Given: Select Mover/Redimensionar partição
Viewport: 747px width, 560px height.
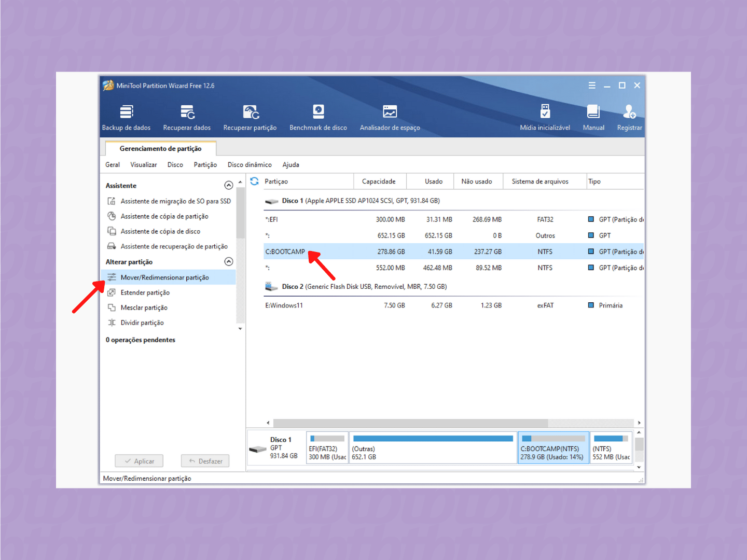Looking at the screenshot, I should (x=168, y=277).
